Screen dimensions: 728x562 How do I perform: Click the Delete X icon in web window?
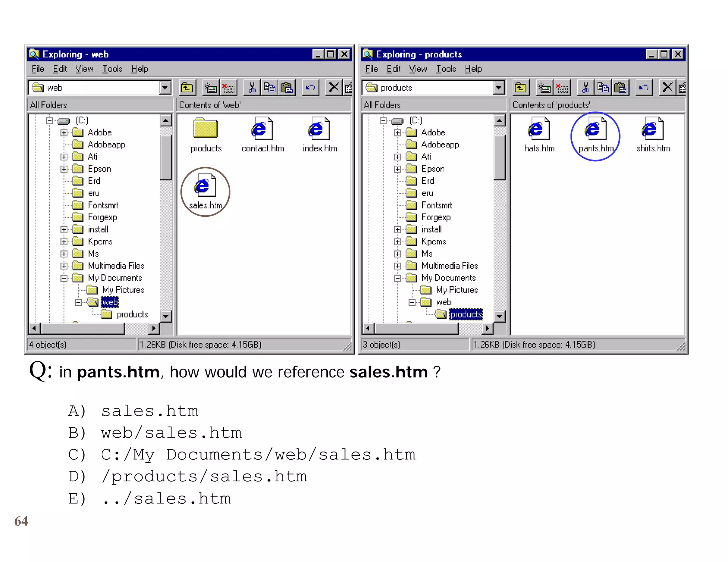[334, 87]
